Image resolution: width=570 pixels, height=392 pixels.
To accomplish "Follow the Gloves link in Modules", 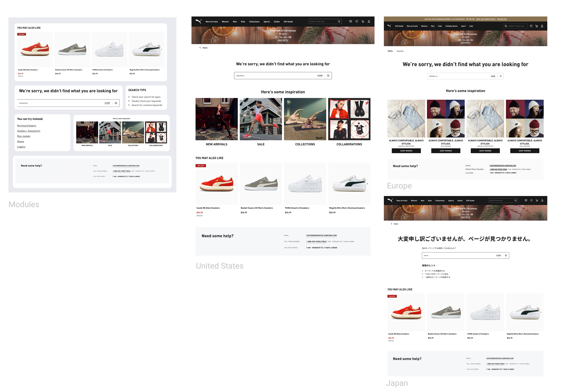I will click(21, 142).
